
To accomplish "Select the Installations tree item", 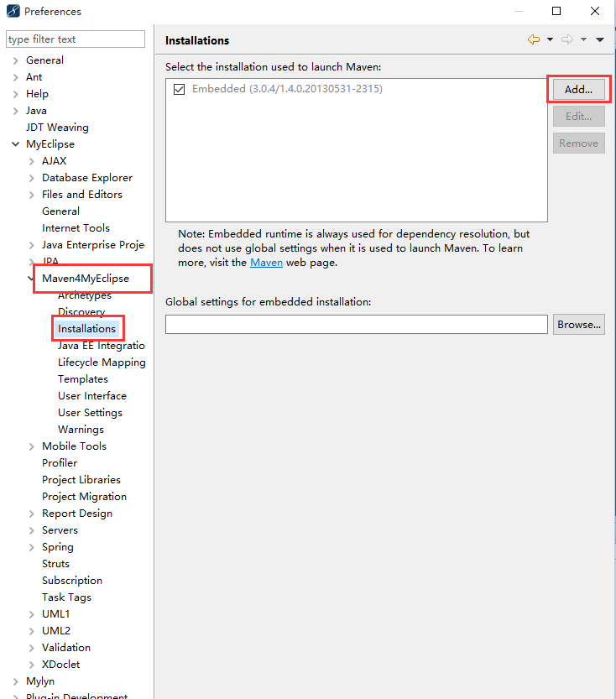I will (x=86, y=329).
